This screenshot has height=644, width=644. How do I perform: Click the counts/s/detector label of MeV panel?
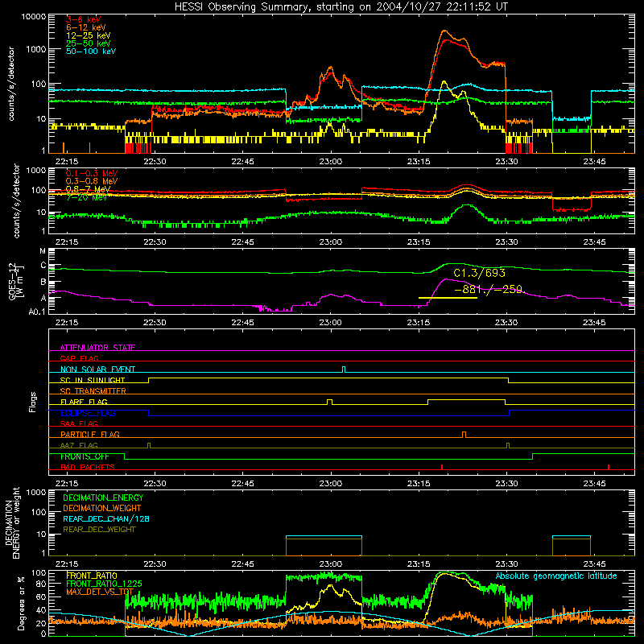point(16,200)
